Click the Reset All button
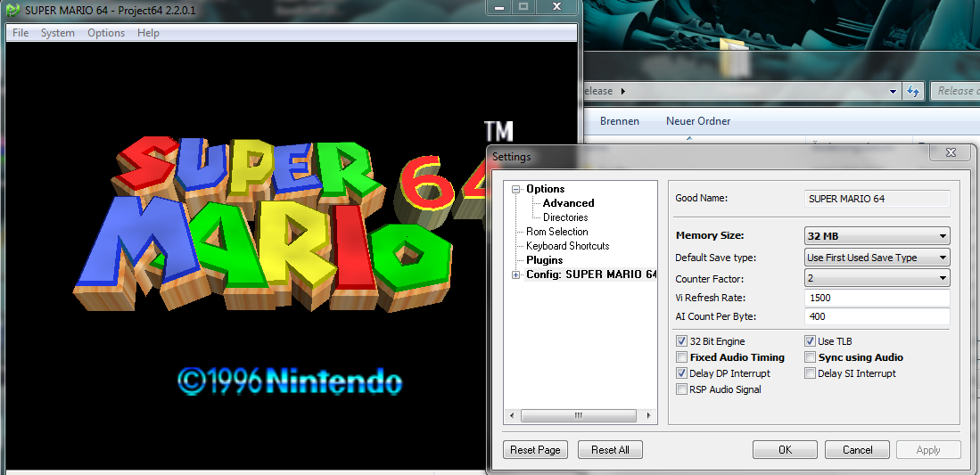Screen dimensions: 980x475 pyautogui.click(x=610, y=450)
